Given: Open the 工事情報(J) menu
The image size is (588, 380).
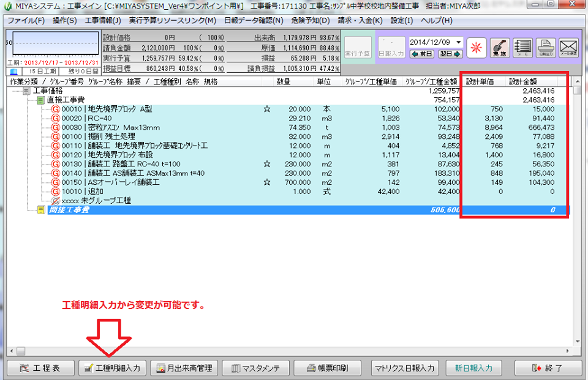Looking at the screenshot, I should 103,21.
